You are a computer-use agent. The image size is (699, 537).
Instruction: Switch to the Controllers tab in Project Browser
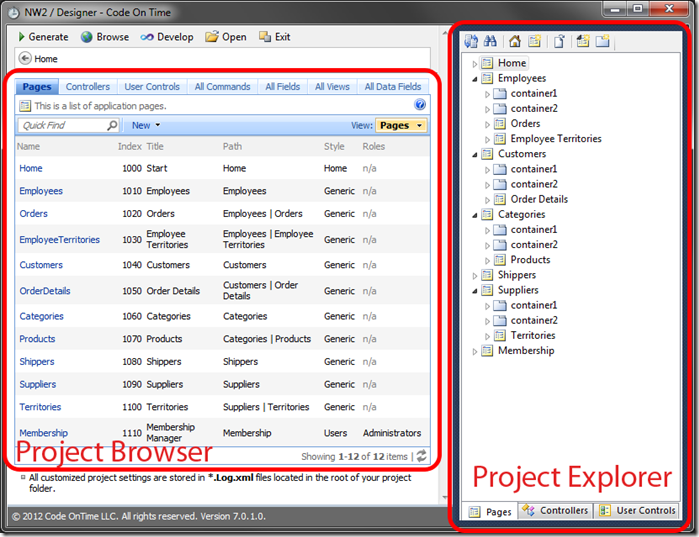pyautogui.click(x=87, y=86)
